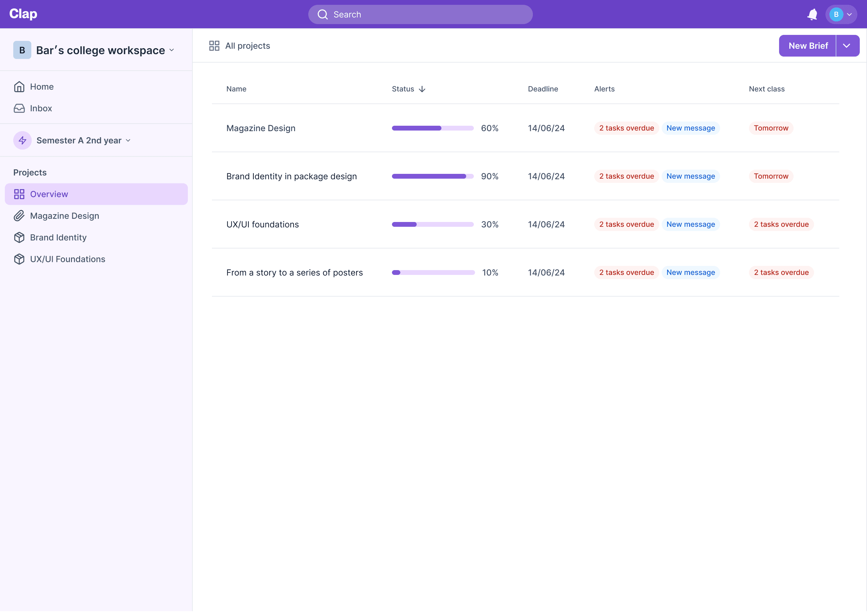Click into the Search field

tap(425, 14)
